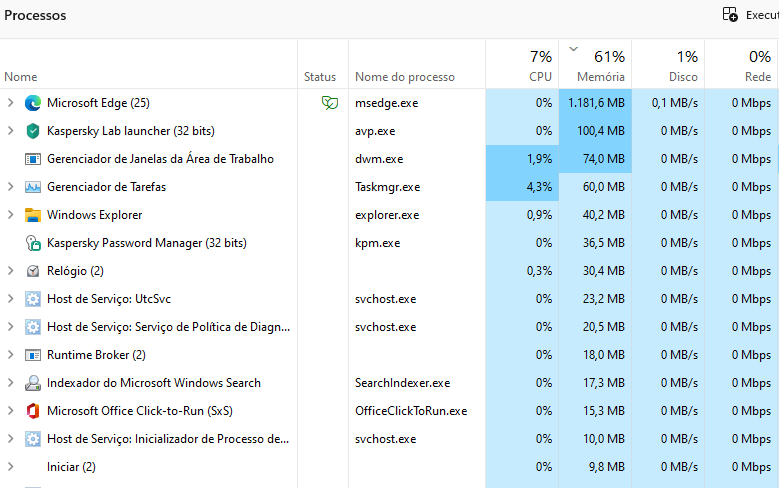Screen dimensions: 779x488
Task: Expand the Iniciar (2) group
Action: pyautogui.click(x=10, y=467)
